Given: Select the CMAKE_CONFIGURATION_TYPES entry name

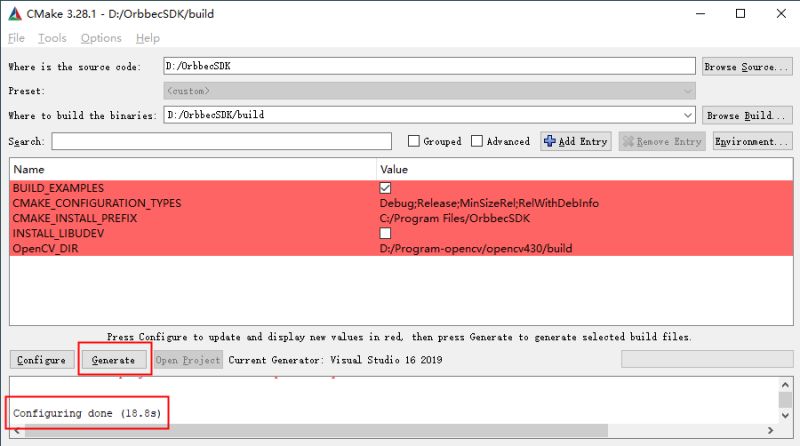Looking at the screenshot, I should [97, 203].
